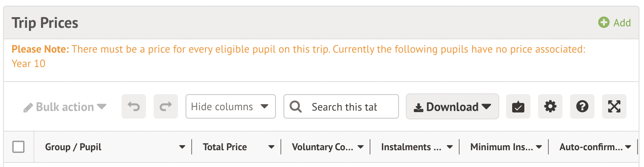The image size is (644, 167).
Task: Click the calendar check icon button
Action: (x=518, y=106)
